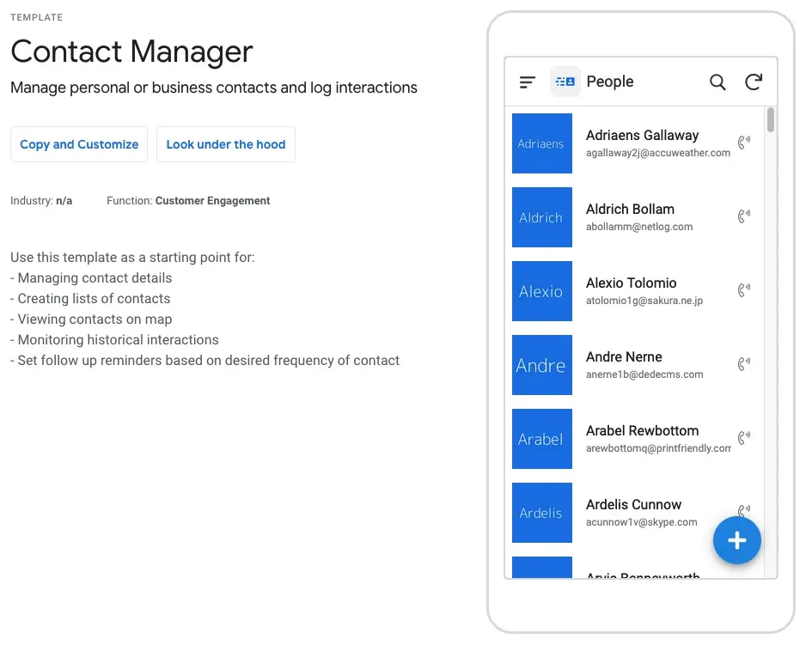This screenshot has width=812, height=645.
Task: Call Arabel Rewbottom using phone icon
Action: (x=744, y=438)
